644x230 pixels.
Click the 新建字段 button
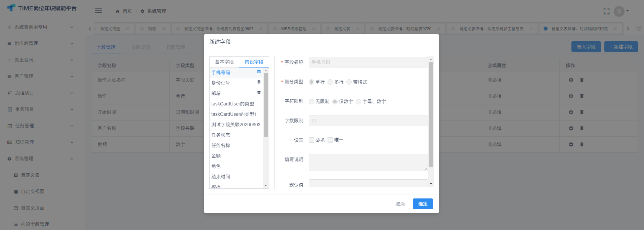(621, 47)
